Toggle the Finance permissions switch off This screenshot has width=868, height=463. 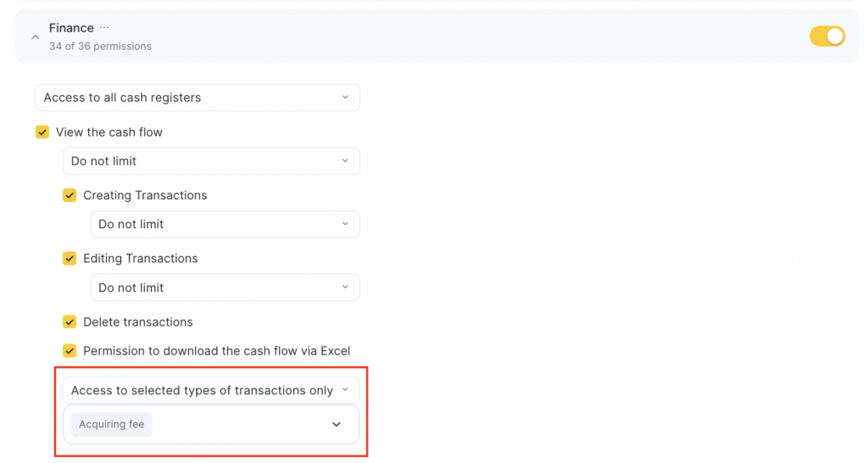[x=826, y=36]
